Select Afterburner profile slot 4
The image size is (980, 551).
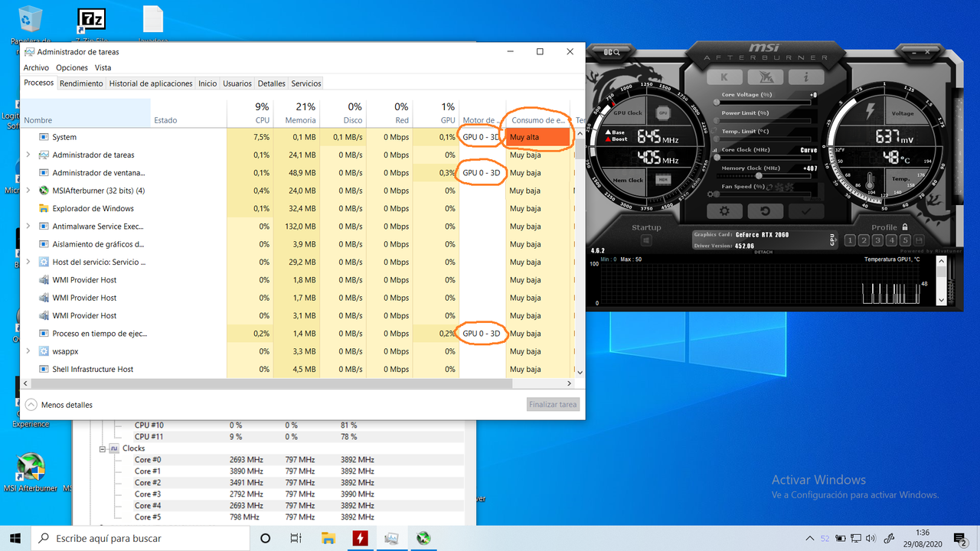click(x=891, y=240)
